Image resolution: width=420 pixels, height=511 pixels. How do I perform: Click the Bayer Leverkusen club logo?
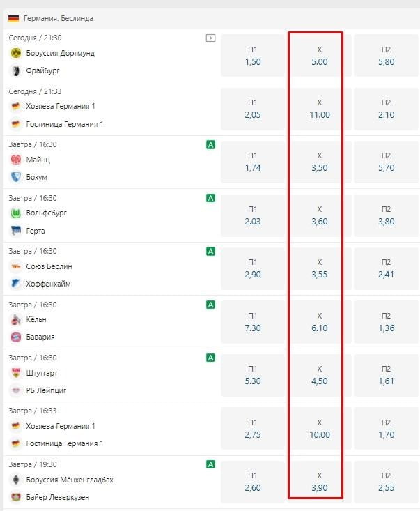(x=15, y=497)
